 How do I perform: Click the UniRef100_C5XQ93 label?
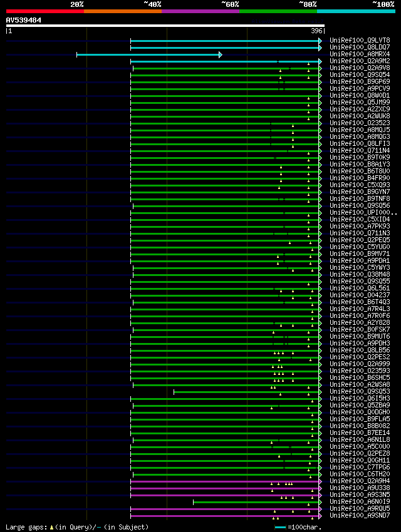360,185
